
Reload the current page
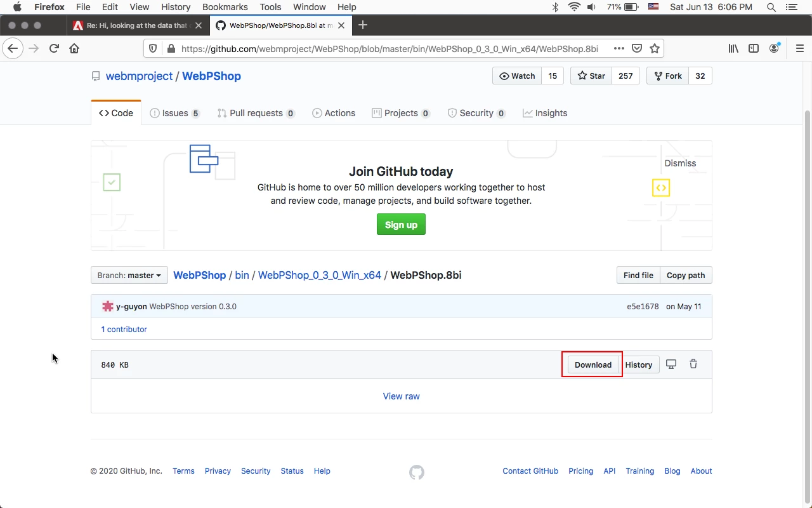[55, 48]
